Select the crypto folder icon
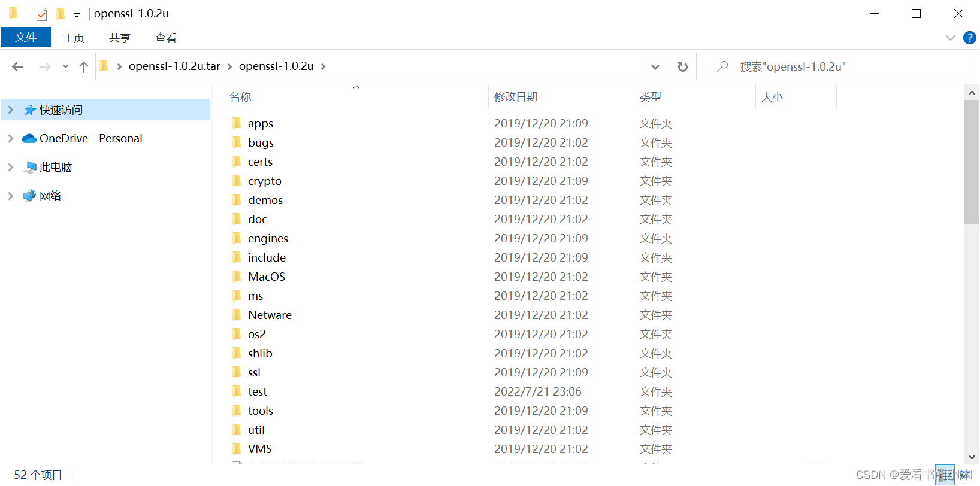980x486 pixels. click(237, 181)
